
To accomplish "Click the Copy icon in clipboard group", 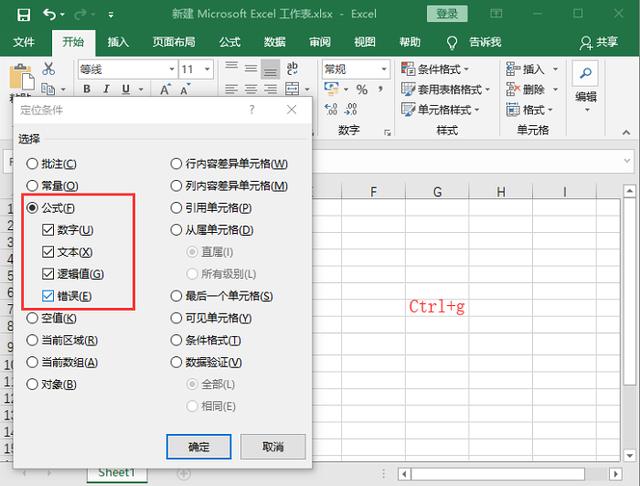I will click(x=48, y=89).
